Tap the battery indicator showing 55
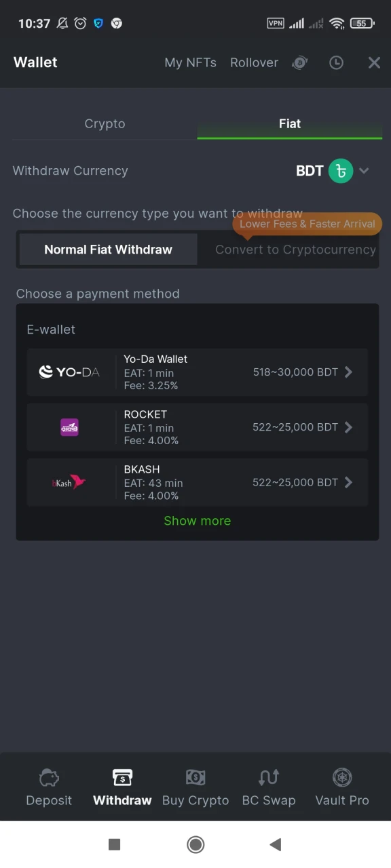Viewport: 391px width, 868px height. (362, 22)
